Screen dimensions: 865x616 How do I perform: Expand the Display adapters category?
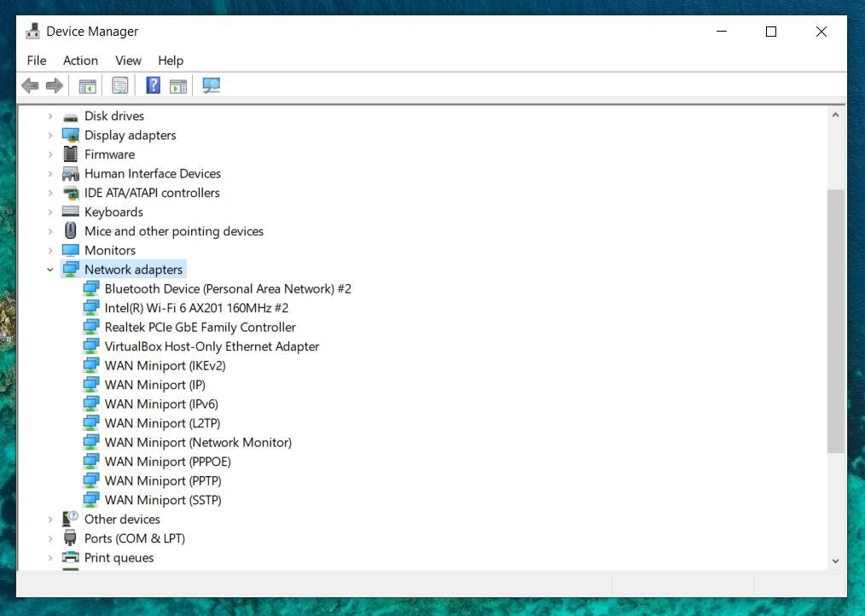[50, 136]
